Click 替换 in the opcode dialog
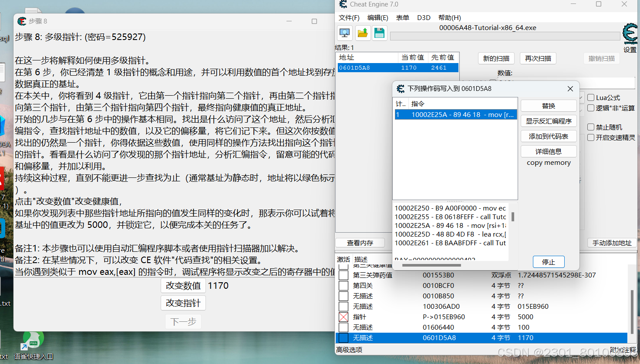Image resolution: width=640 pixels, height=364 pixels. [x=549, y=106]
